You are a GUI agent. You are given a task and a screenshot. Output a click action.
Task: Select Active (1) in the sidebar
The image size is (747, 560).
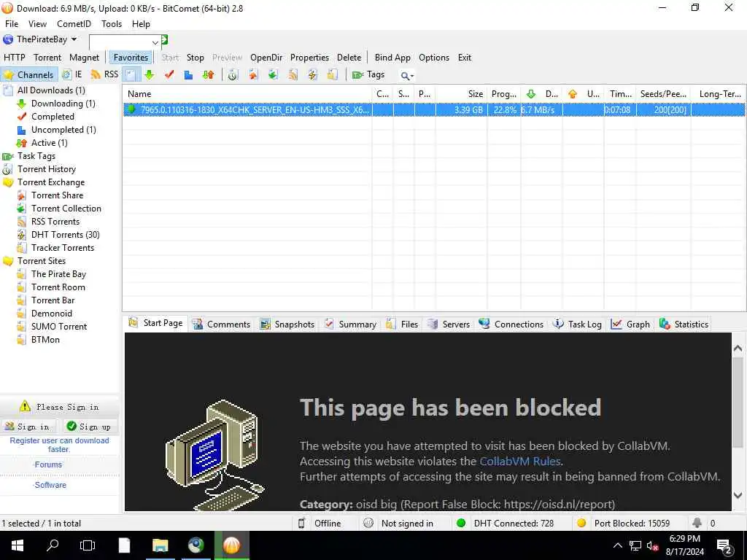click(x=49, y=143)
